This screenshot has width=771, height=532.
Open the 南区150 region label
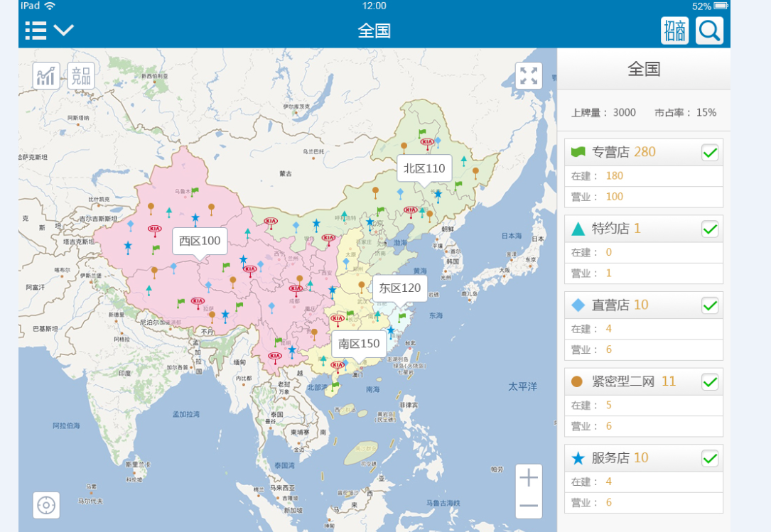[359, 344]
